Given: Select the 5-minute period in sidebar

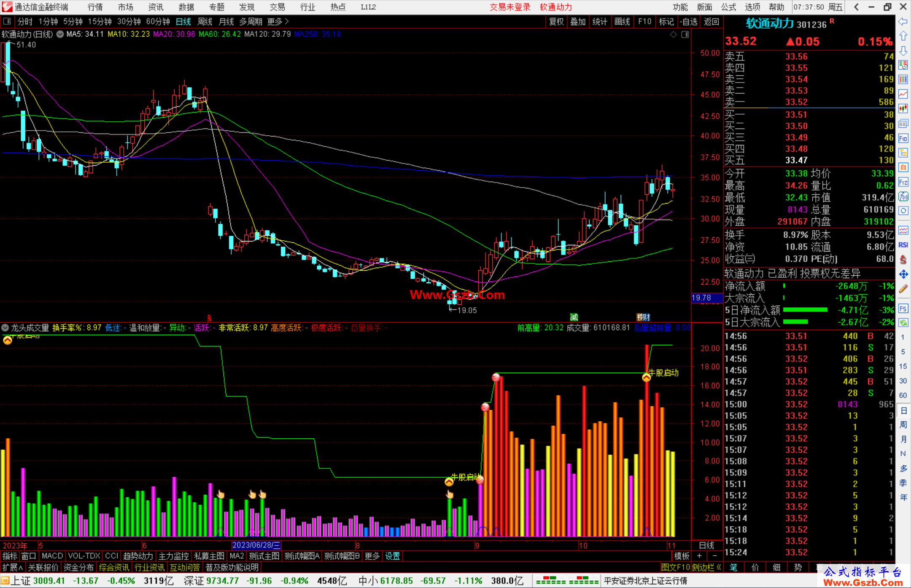Looking at the screenshot, I should tap(903, 352).
